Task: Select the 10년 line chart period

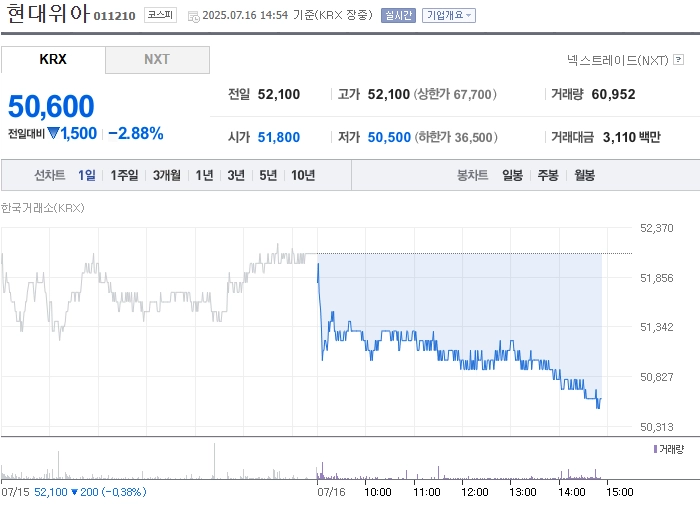Action: tap(303, 175)
